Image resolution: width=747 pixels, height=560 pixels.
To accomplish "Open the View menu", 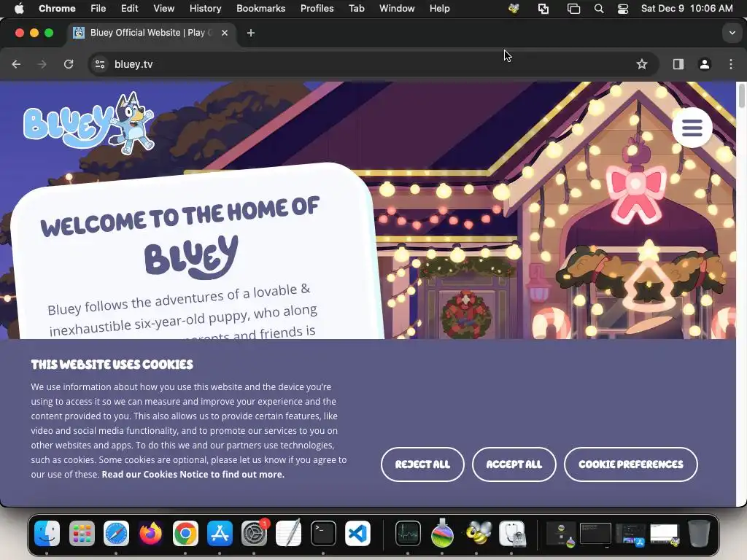I will (164, 9).
